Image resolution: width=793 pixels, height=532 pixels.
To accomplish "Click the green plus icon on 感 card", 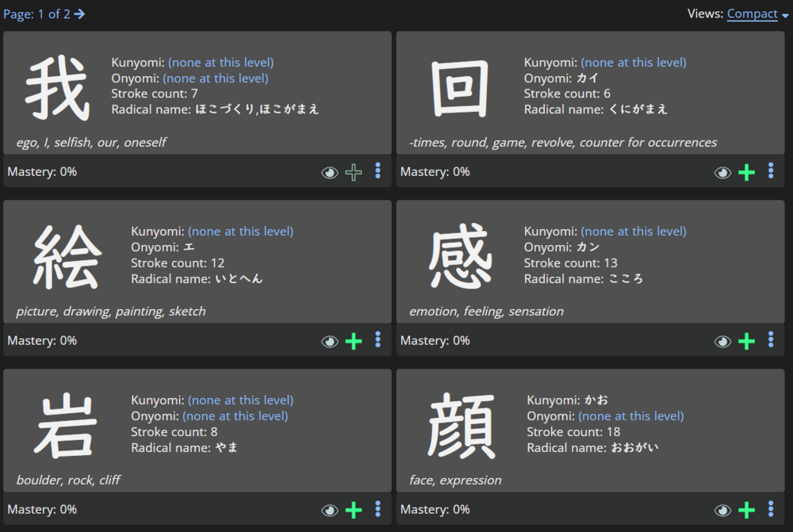I will pyautogui.click(x=746, y=341).
